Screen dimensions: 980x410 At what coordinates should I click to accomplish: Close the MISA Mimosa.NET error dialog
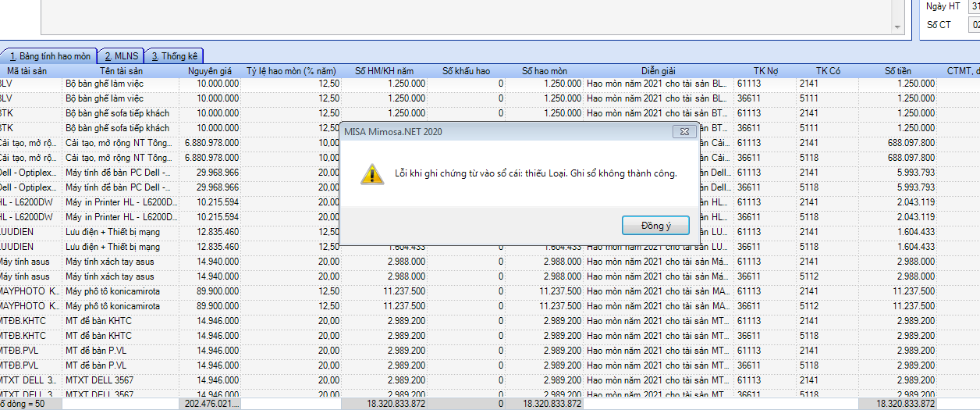(x=683, y=132)
